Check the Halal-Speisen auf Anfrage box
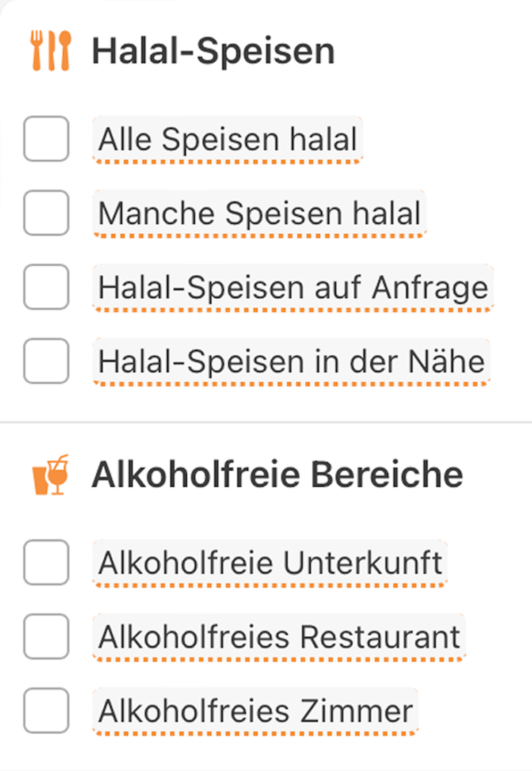This screenshot has height=771, width=532. click(46, 287)
